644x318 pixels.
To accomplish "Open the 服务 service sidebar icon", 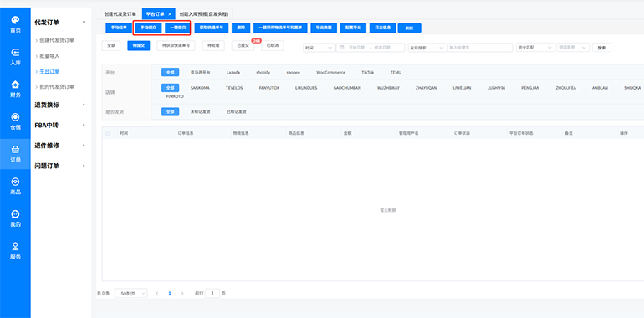I will pyautogui.click(x=15, y=251).
